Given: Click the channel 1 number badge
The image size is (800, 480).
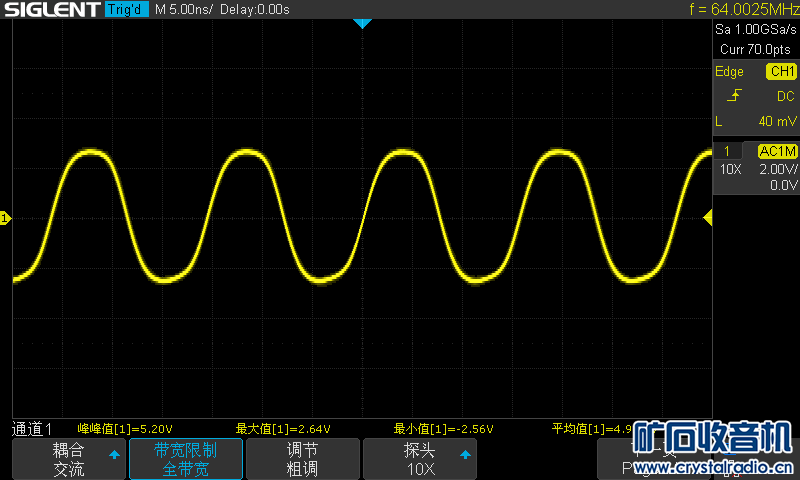Looking at the screenshot, I should point(727,151).
